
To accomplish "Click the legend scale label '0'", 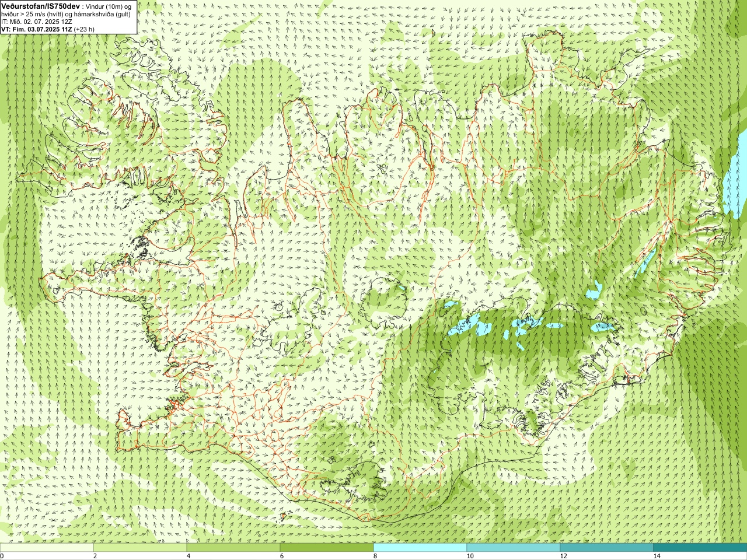I will pos(2,556).
